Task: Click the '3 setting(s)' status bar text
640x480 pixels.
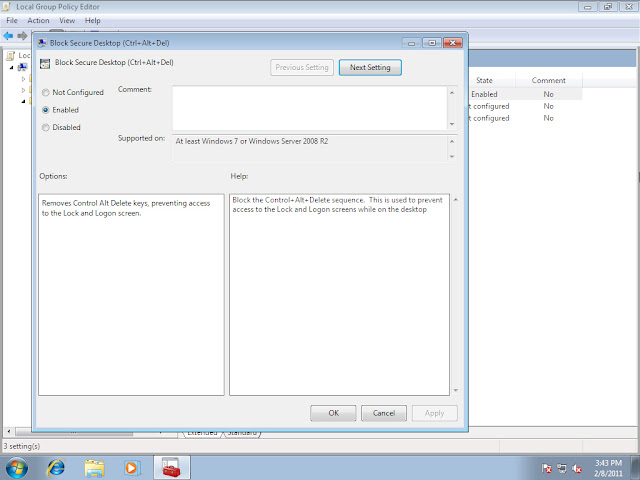Action: tap(22, 446)
